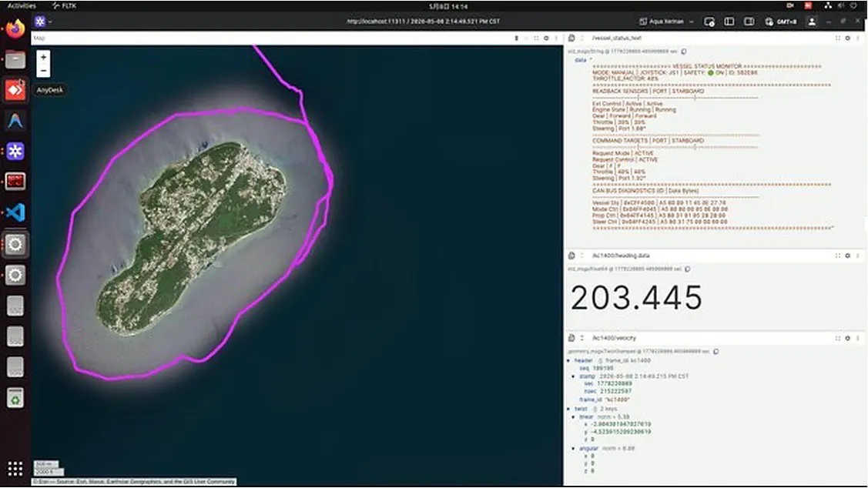Open the network status tray icon

coord(828,5)
